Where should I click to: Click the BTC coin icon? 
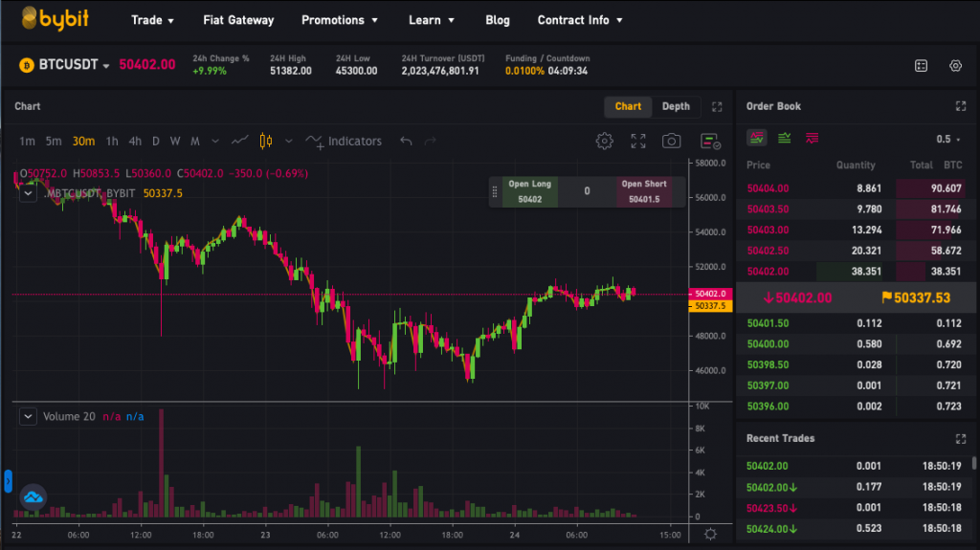pyautogui.click(x=26, y=65)
